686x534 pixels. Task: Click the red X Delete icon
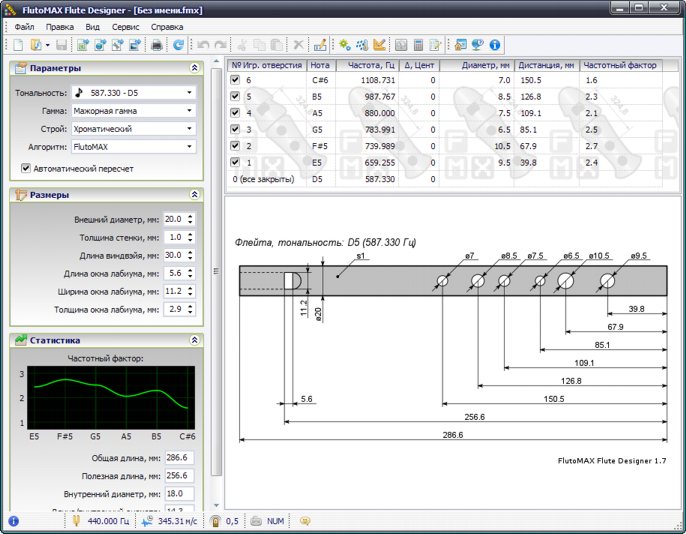[x=298, y=45]
